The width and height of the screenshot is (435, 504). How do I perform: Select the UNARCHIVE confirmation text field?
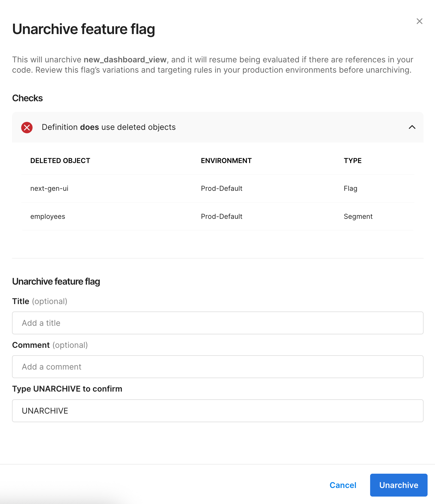(x=217, y=411)
